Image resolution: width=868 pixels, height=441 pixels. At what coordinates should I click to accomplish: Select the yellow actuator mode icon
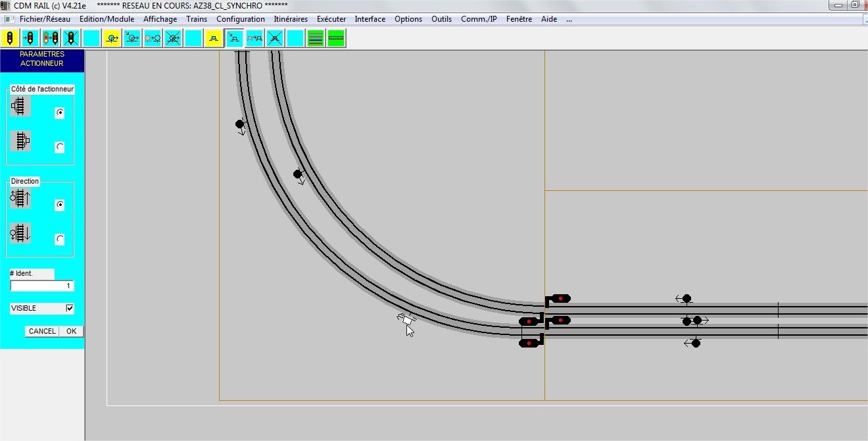pyautogui.click(x=214, y=38)
